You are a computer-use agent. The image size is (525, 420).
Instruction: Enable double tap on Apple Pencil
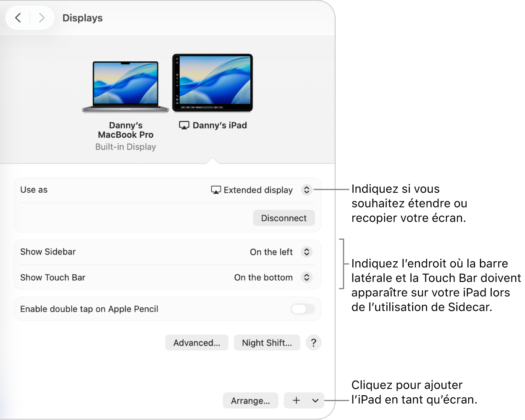coord(302,309)
